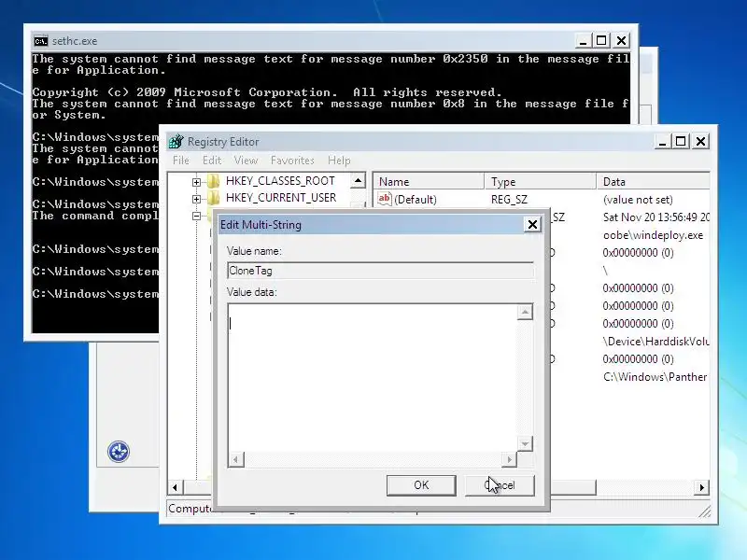The width and height of the screenshot is (747, 560).
Task: Click the tree pane scroll up arrow
Action: (x=358, y=180)
